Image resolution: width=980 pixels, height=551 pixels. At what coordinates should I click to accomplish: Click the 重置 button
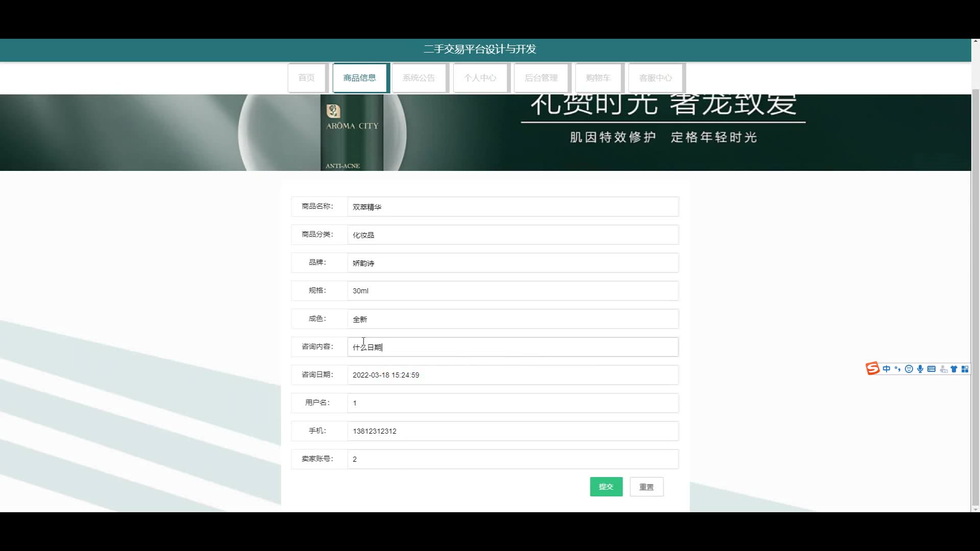point(646,487)
